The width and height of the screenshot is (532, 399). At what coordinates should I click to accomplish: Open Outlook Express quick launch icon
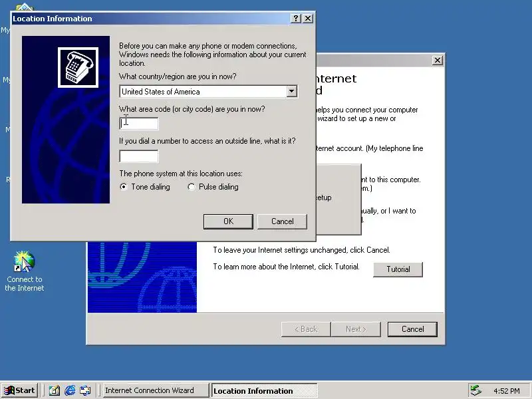point(85,390)
